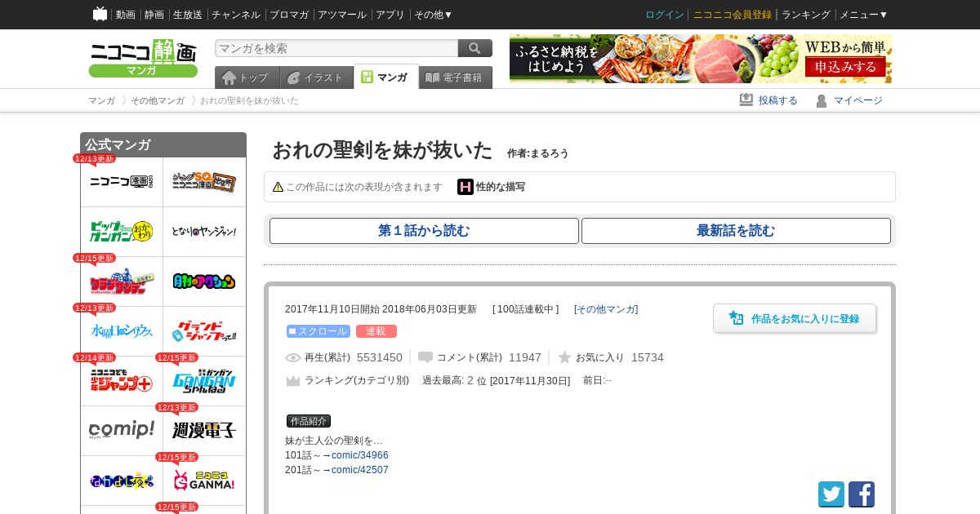Image resolution: width=980 pixels, height=514 pixels.
Task: Open the ニコニコ漫画 publisher logo
Action: coord(122,182)
